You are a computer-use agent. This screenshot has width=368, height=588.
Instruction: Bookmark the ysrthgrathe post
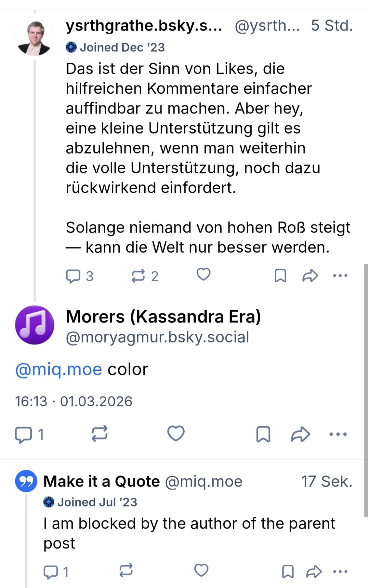pyautogui.click(x=280, y=276)
